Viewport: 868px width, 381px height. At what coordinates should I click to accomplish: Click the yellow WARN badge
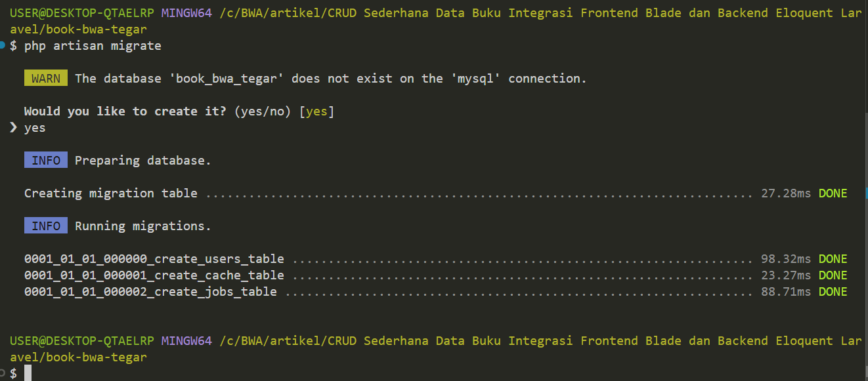(46, 79)
